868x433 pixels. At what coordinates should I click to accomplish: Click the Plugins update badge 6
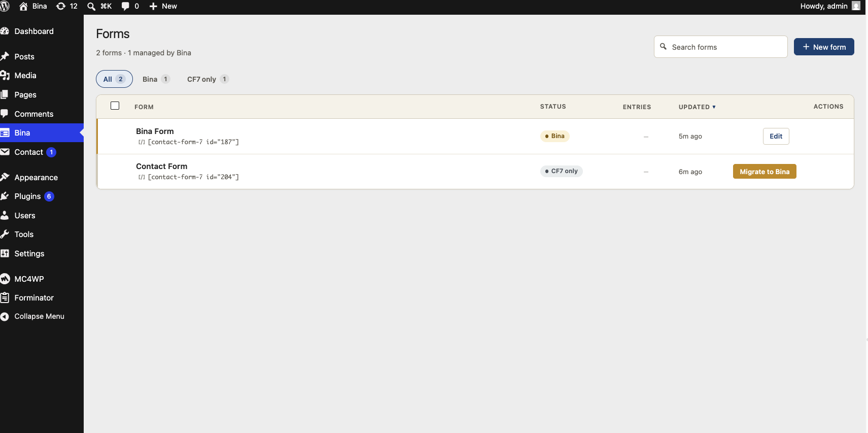(x=49, y=196)
